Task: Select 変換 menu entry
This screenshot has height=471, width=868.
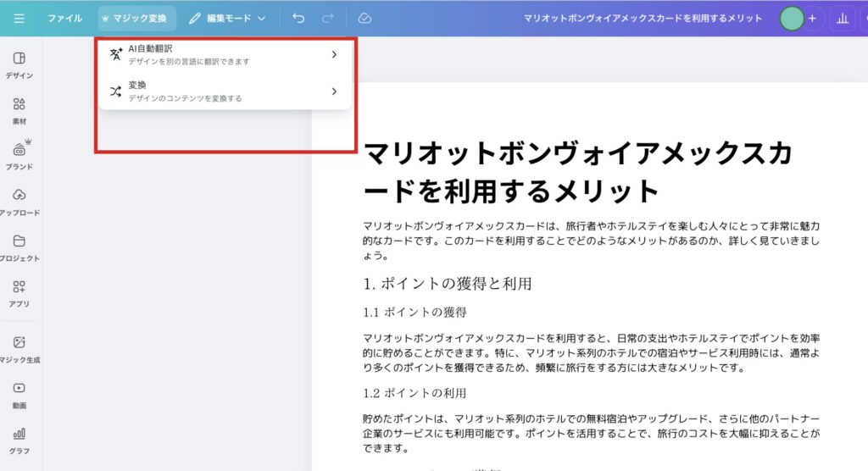Action: point(225,91)
